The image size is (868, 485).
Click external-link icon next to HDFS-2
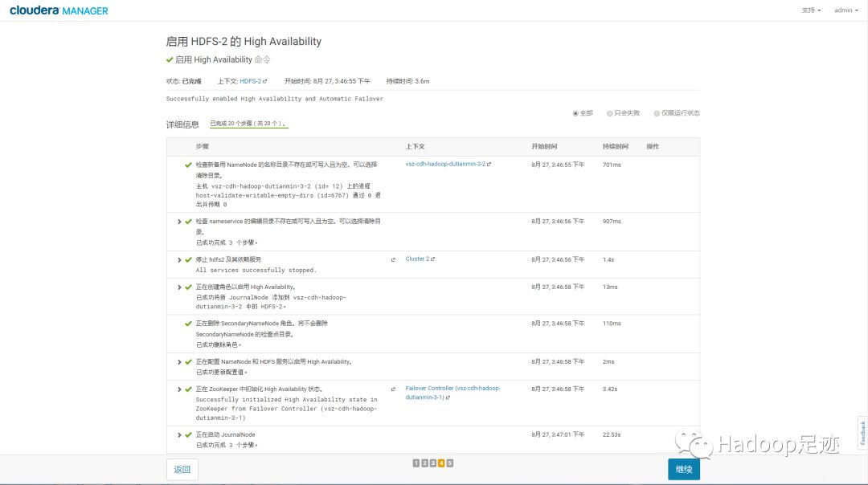[x=265, y=81]
